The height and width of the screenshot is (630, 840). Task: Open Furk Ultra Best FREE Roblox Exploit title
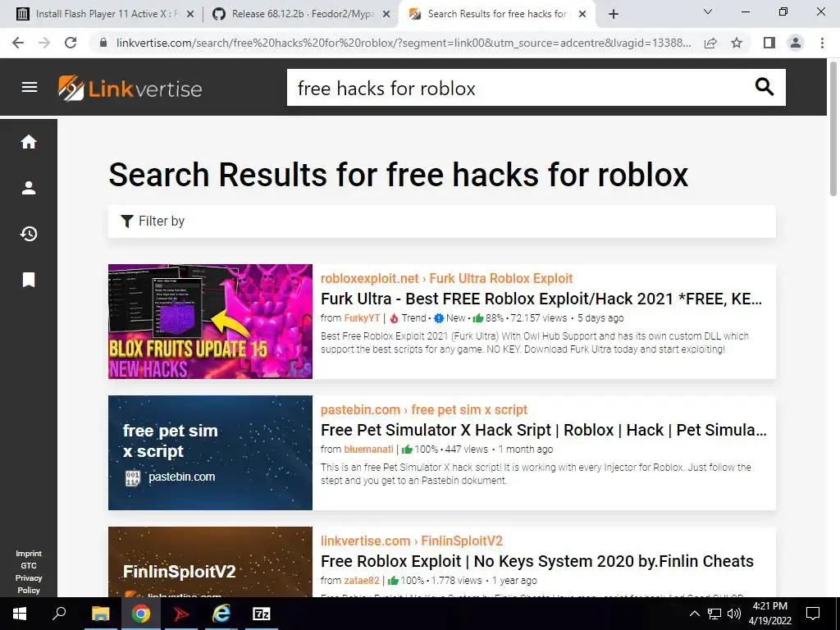541,299
